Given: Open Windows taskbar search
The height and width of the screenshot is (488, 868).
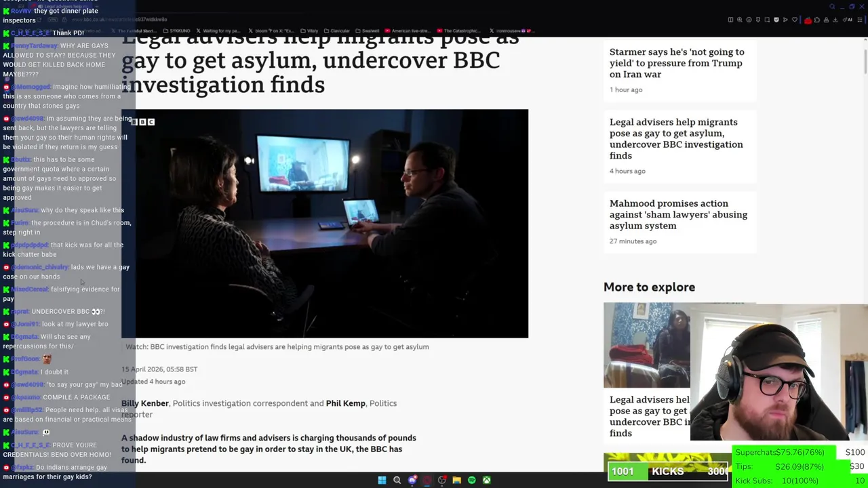Looking at the screenshot, I should coord(397,480).
